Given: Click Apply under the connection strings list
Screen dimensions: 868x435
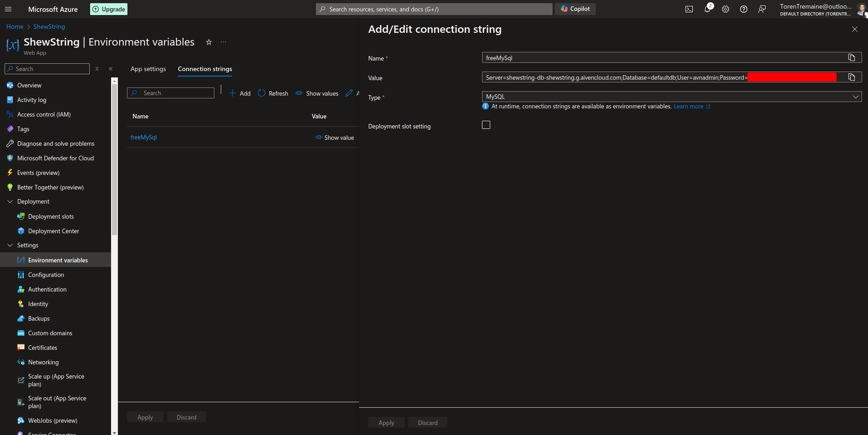Looking at the screenshot, I should click(x=145, y=417).
